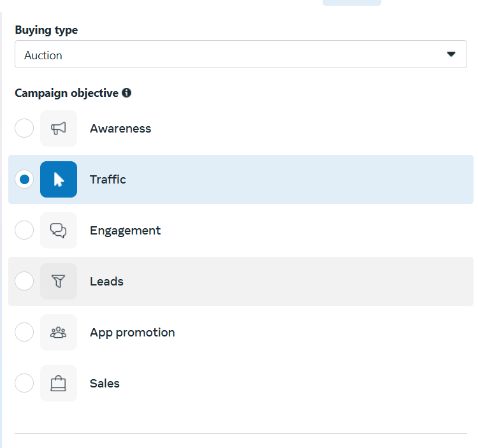Click the App promotion people icon
This screenshot has width=478, height=448.
click(59, 333)
